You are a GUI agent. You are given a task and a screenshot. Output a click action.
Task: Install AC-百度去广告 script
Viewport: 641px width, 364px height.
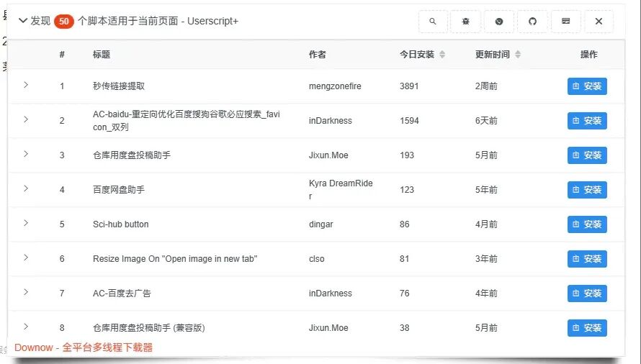[587, 294]
